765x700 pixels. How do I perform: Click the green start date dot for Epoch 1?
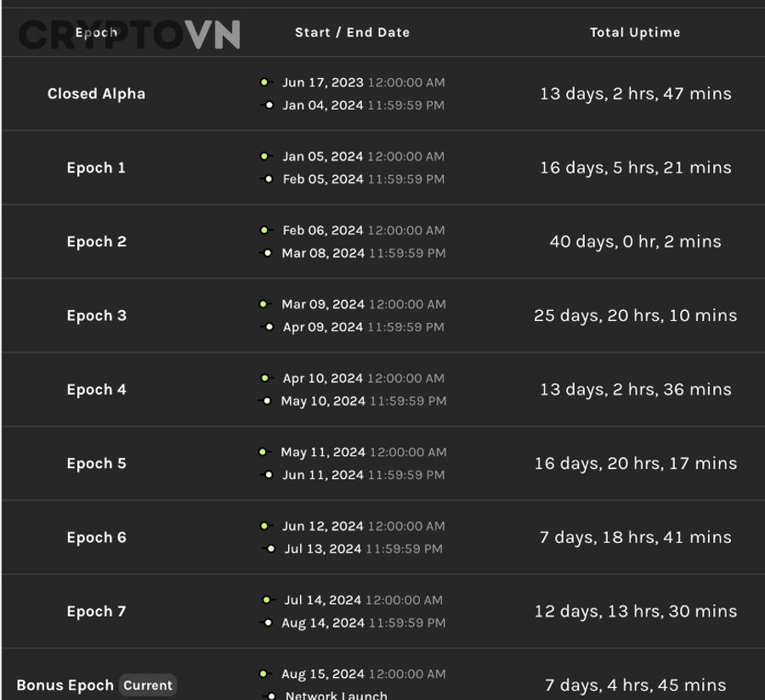266,156
